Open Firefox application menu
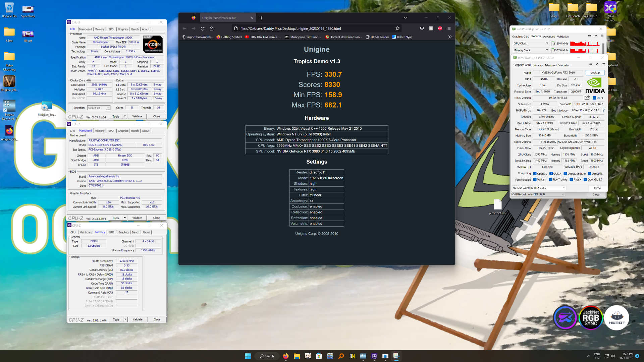Viewport: 644px width, 362px height. pyautogui.click(x=449, y=28)
